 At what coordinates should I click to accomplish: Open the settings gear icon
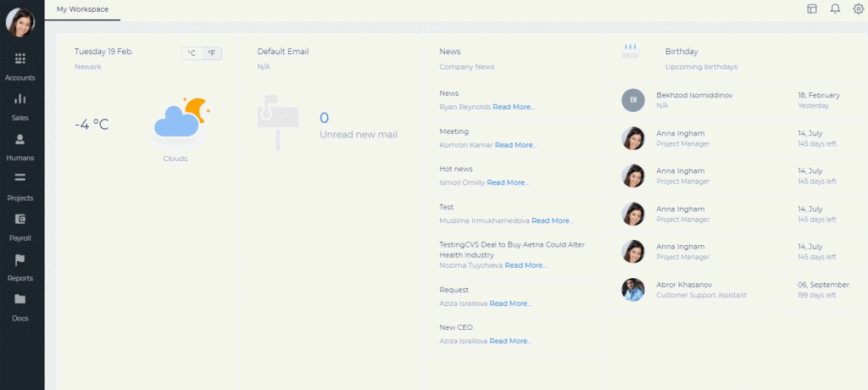coord(859,8)
